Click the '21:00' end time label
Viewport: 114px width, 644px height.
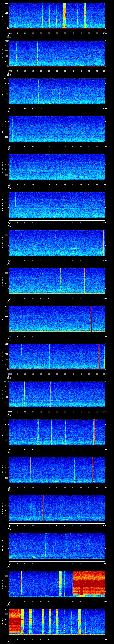point(105,184)
